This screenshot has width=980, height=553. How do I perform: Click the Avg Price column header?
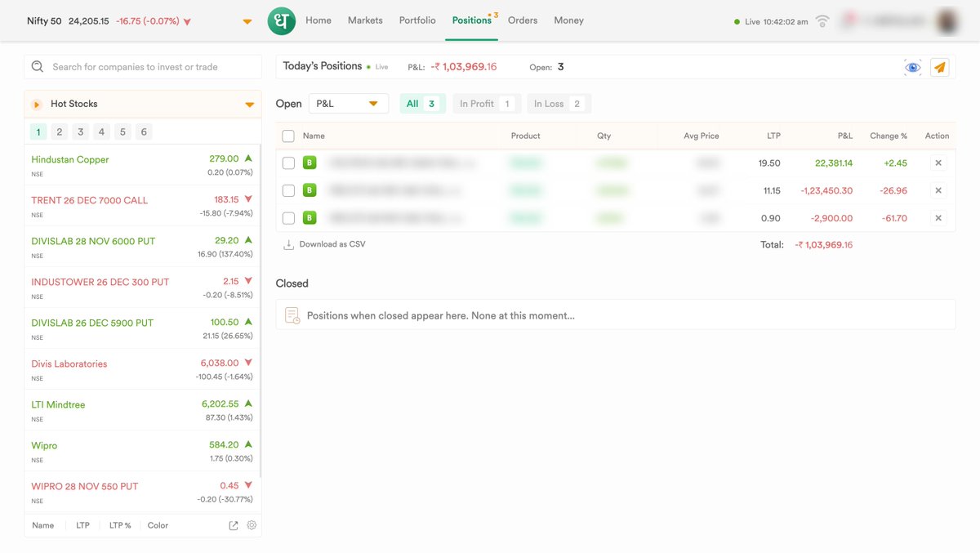click(702, 136)
